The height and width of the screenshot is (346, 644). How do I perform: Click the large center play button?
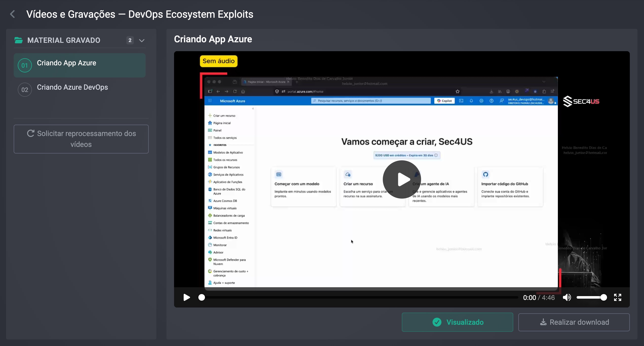click(x=402, y=179)
